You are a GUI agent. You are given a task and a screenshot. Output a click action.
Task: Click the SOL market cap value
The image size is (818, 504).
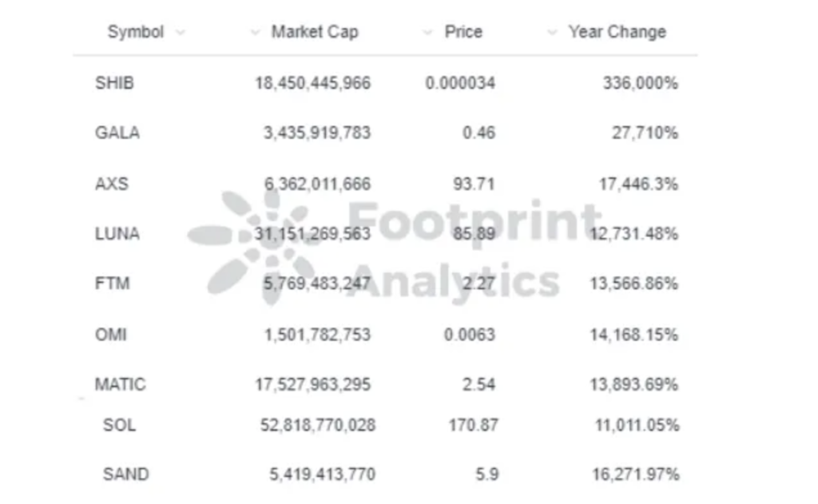coord(317,425)
